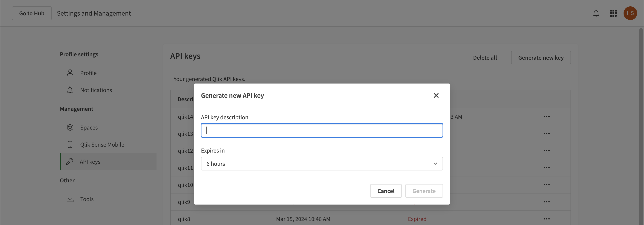Select the Profile person icon in sidebar

(70, 73)
